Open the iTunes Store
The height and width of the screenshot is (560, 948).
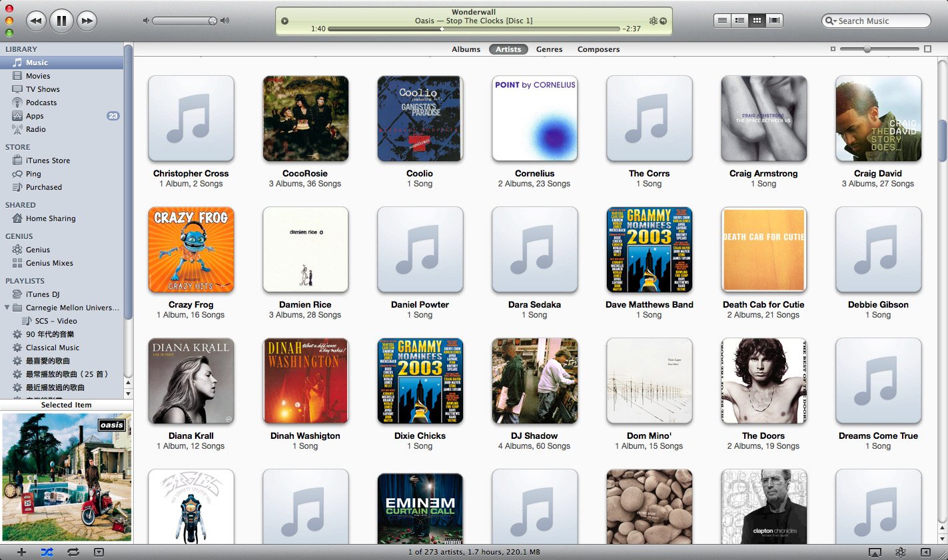tap(61, 160)
